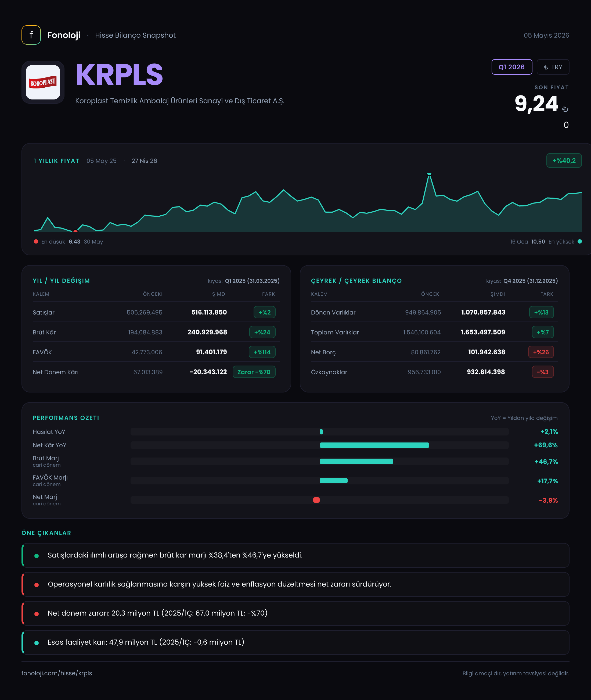Click the 91.401.179 FAVÖK value
Viewport: 591px width, 700px height.
(x=211, y=352)
